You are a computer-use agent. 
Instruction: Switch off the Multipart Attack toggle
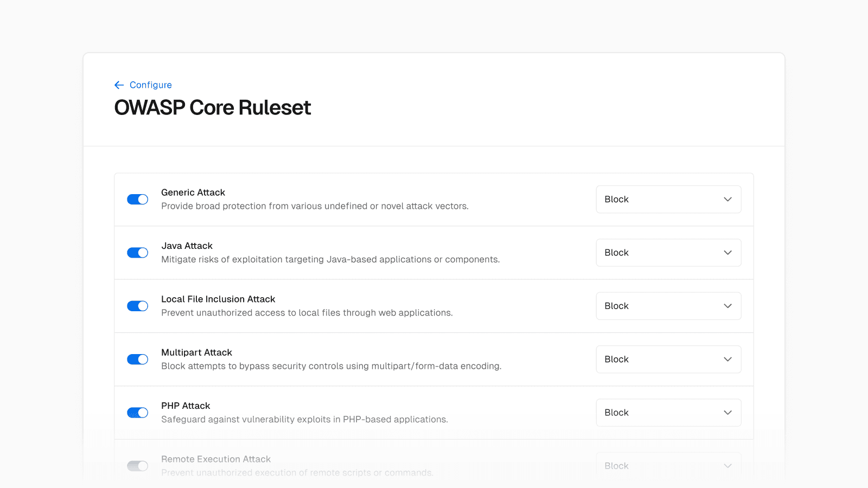[x=138, y=359]
